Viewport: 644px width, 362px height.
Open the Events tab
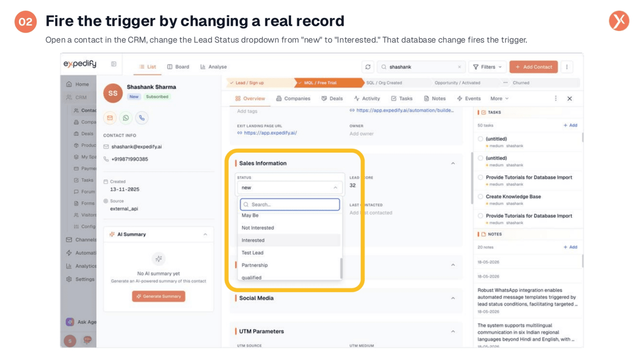[x=469, y=99]
